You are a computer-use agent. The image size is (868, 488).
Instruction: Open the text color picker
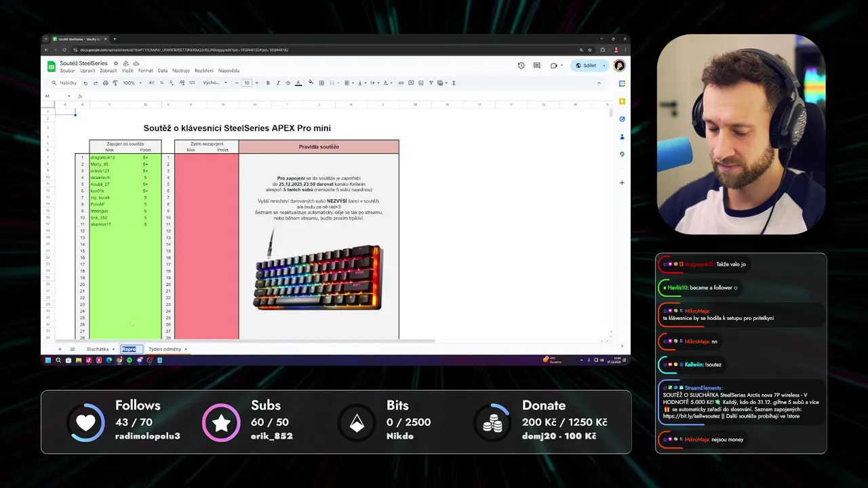click(x=298, y=83)
